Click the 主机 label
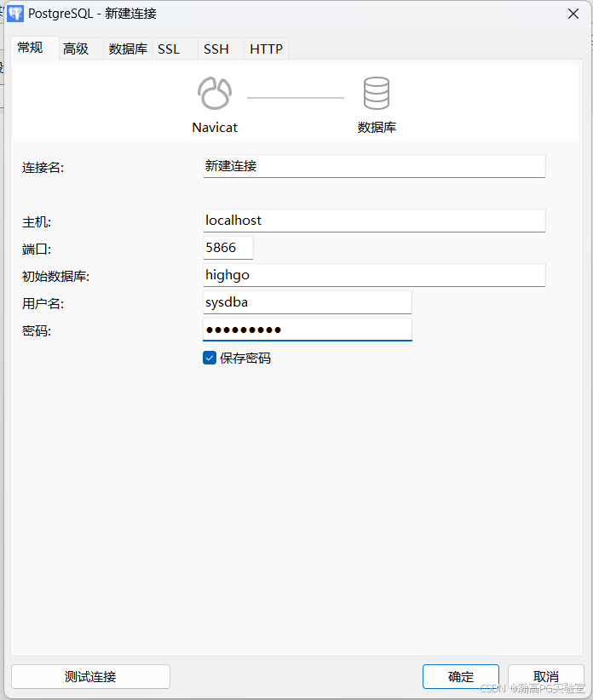The height and width of the screenshot is (700, 593). pos(37,222)
